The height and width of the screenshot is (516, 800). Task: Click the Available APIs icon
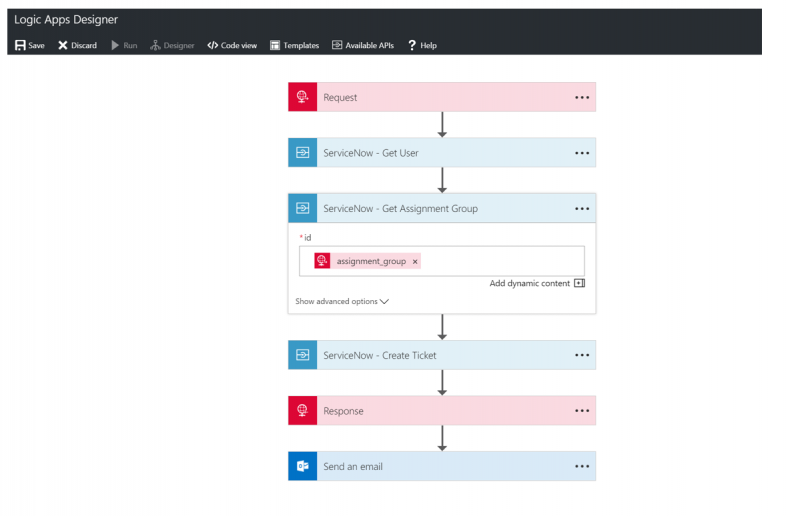tap(337, 45)
